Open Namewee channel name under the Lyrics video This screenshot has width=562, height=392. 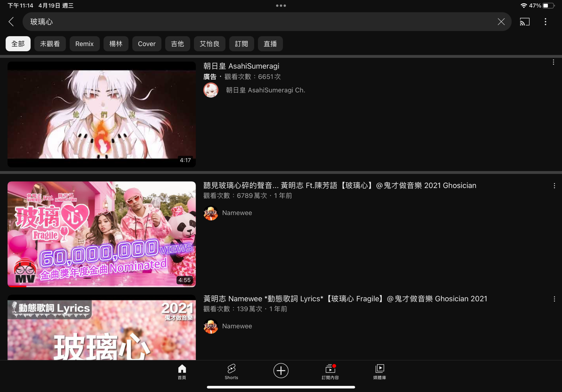(x=237, y=326)
